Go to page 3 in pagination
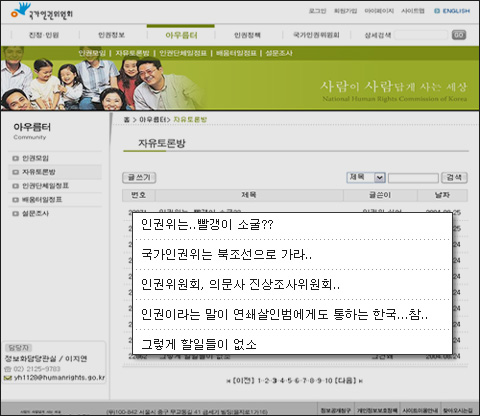The image size is (480, 416). [274, 381]
